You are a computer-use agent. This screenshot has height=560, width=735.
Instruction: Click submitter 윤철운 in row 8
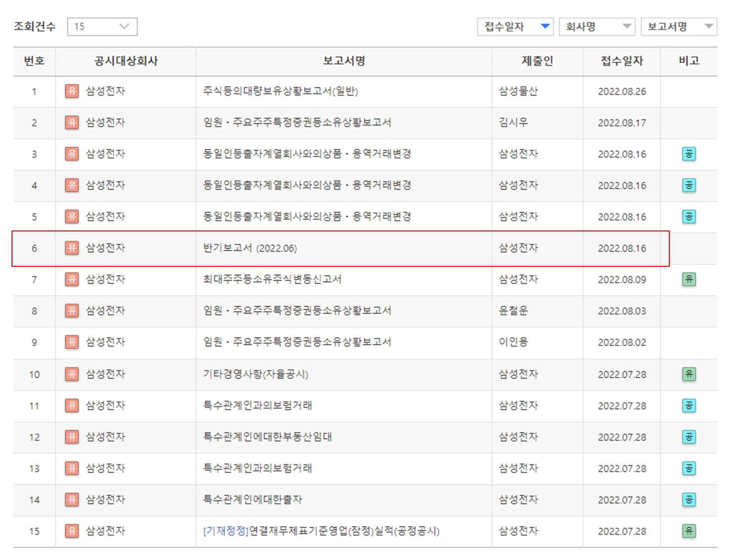513,311
